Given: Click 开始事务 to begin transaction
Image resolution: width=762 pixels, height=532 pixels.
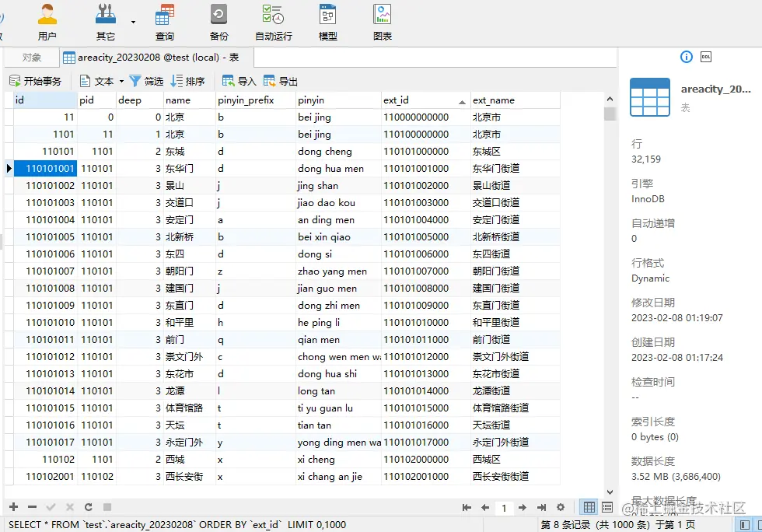Looking at the screenshot, I should coord(36,81).
